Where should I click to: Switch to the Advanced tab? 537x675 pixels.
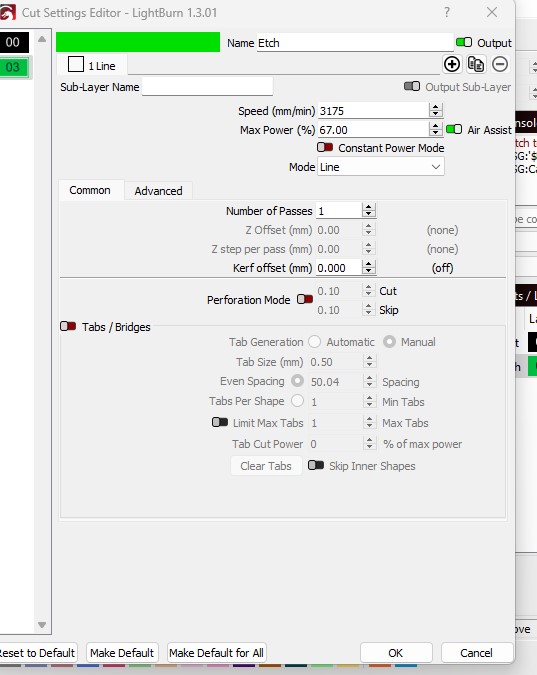(158, 191)
